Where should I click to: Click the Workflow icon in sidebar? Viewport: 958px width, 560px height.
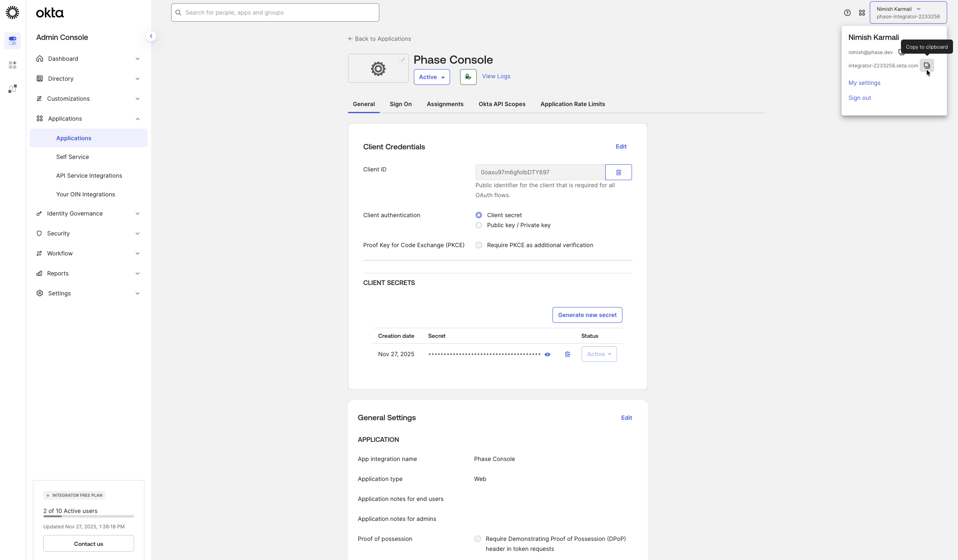39,253
